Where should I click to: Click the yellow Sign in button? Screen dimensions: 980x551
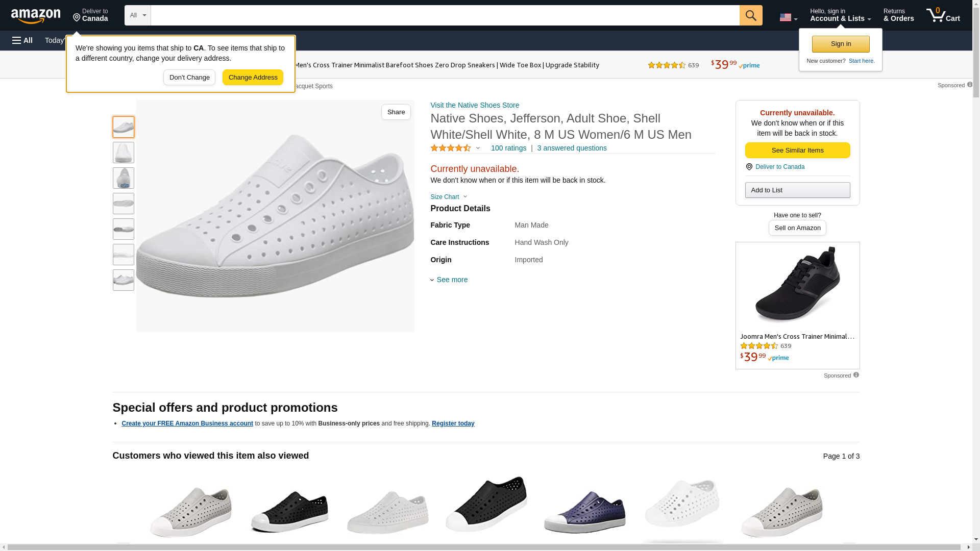coord(840,44)
